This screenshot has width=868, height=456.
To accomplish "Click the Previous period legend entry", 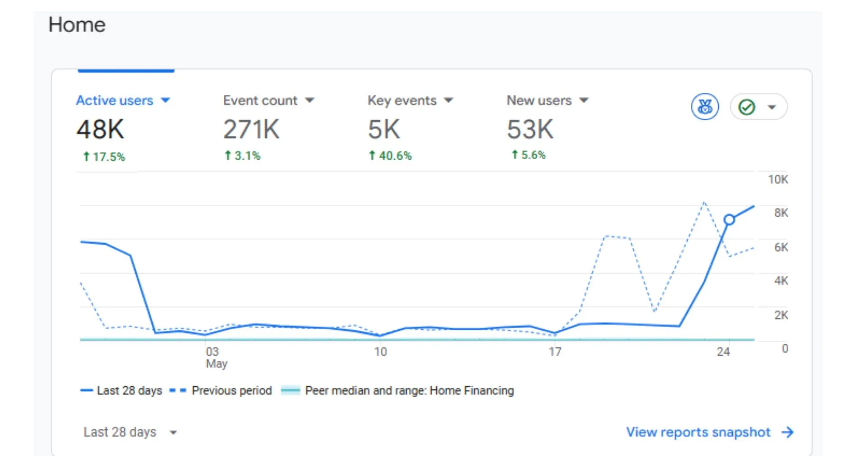I will coord(221,390).
